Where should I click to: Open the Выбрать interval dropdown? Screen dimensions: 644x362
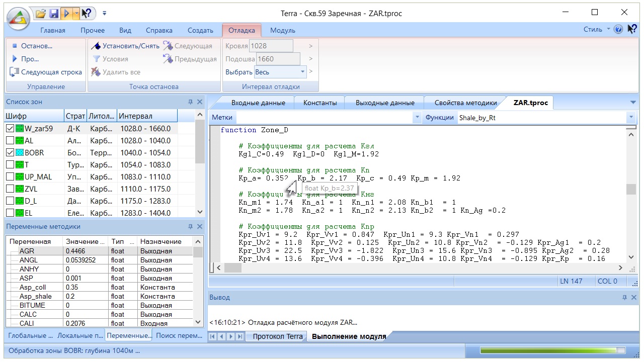click(x=302, y=72)
